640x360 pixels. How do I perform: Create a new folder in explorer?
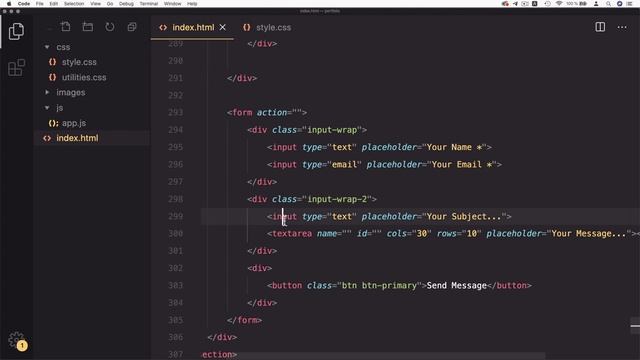click(88, 27)
